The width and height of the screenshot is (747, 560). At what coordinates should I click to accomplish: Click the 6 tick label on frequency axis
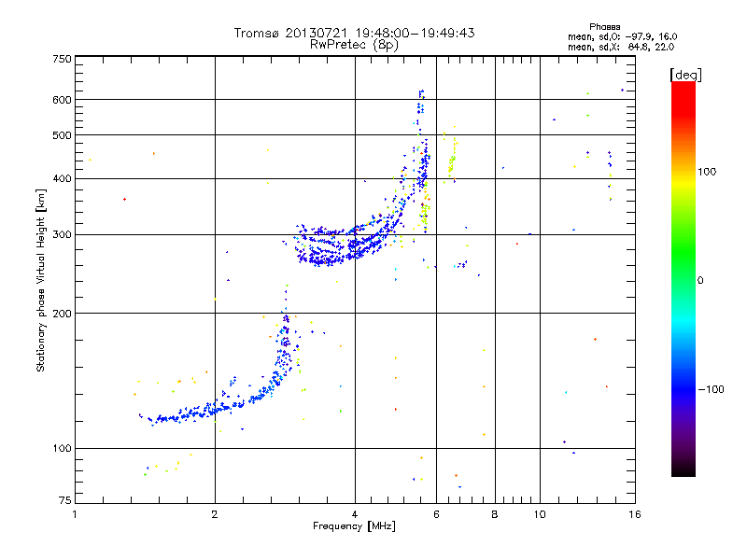pyautogui.click(x=436, y=514)
